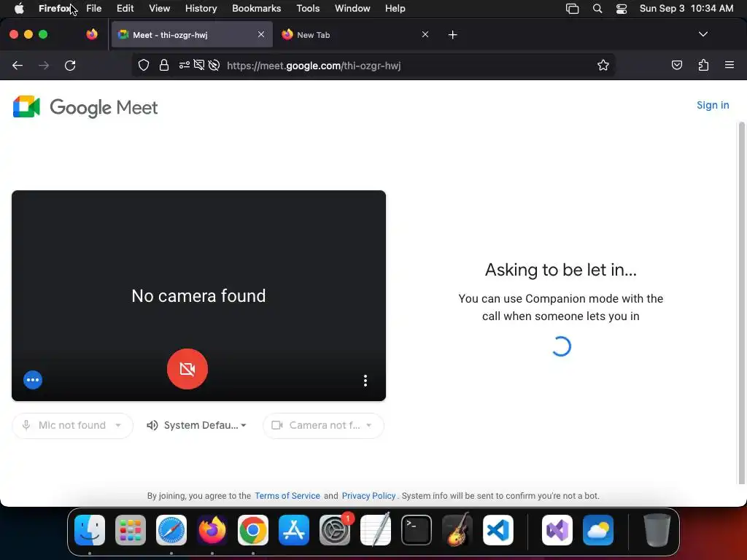
Task: Expand the Mic not found dropdown
Action: 72,425
